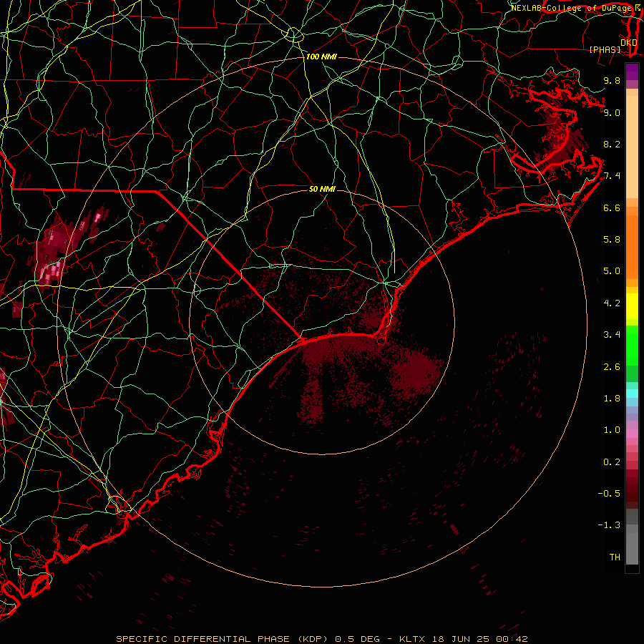The height and width of the screenshot is (644, 644).
Task: Pick the cyan segment of the color bar
Action: tap(632, 394)
